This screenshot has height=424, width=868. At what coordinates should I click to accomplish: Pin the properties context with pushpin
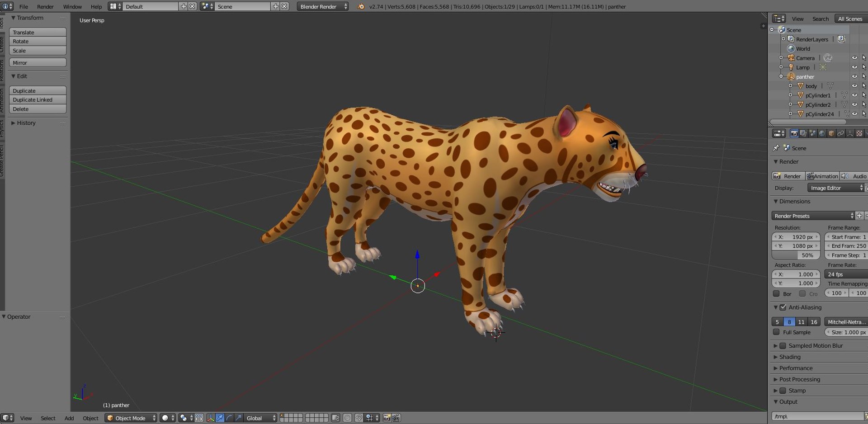click(776, 148)
